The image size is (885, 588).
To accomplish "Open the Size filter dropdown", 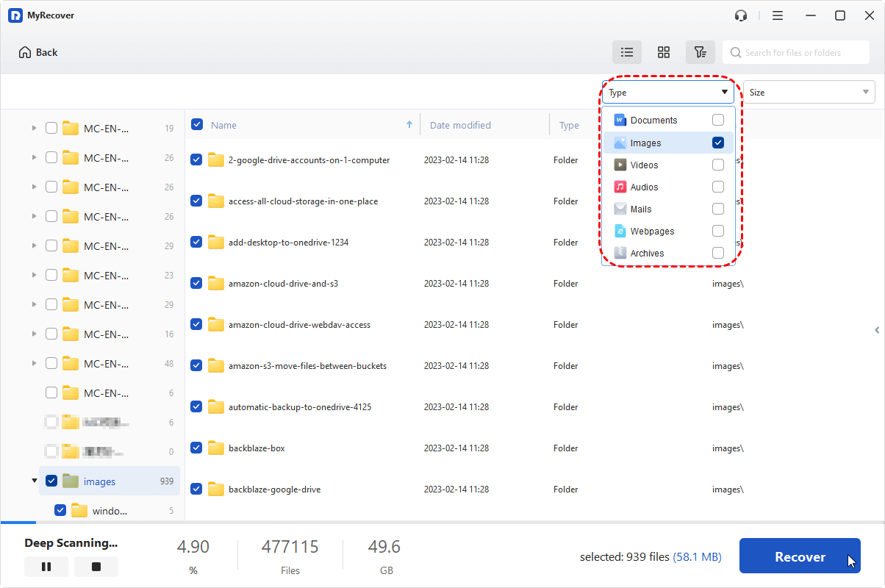I will (809, 92).
